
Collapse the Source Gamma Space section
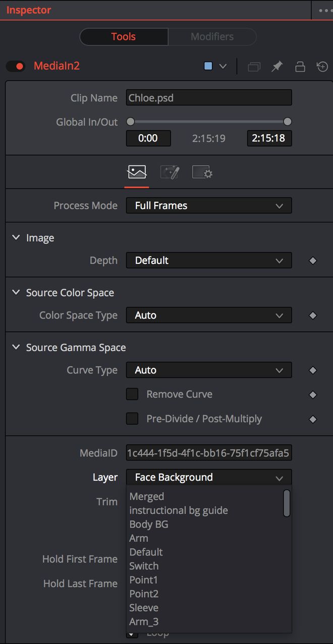pos(16,347)
